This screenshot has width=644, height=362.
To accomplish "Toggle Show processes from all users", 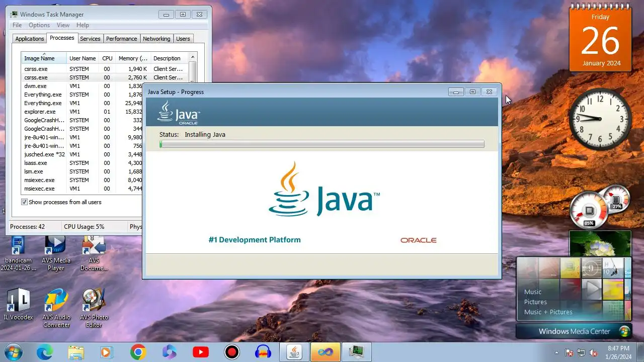I will coord(24,202).
